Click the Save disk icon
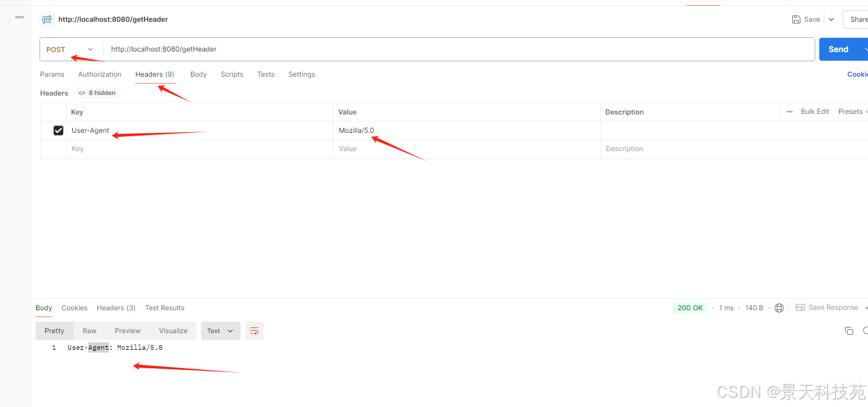The image size is (868, 407). [x=796, y=19]
